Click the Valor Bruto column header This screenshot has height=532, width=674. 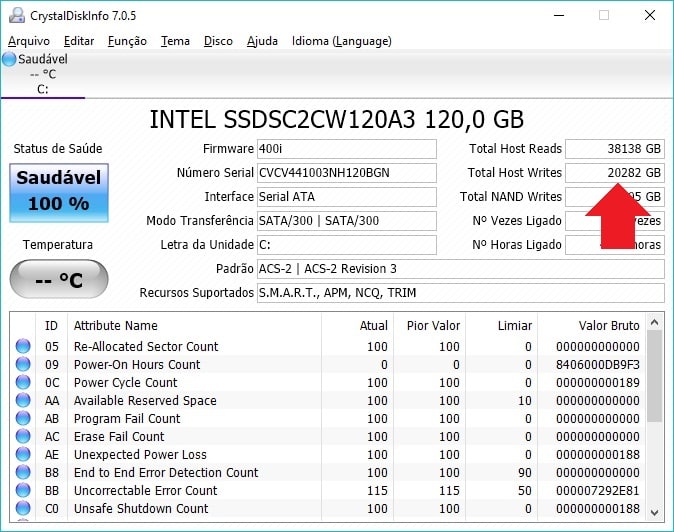pos(591,325)
